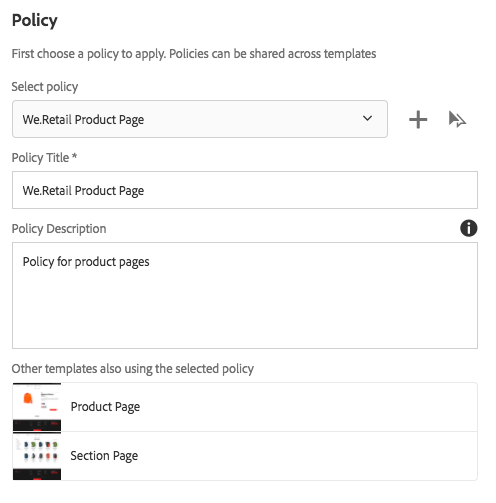Screen dimensions: 496x503
Task: Click the required asterisk beside Policy Title
Action: pyautogui.click(x=75, y=156)
